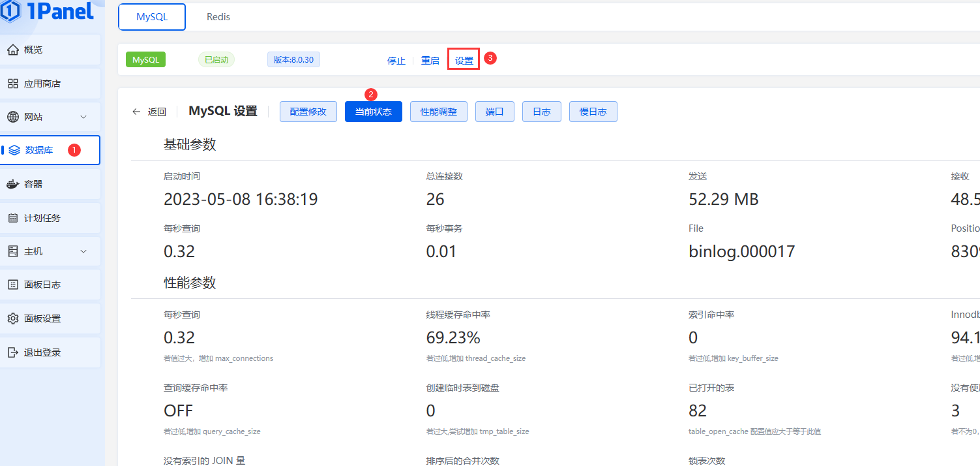Click the 返回 back arrow

[x=136, y=111]
